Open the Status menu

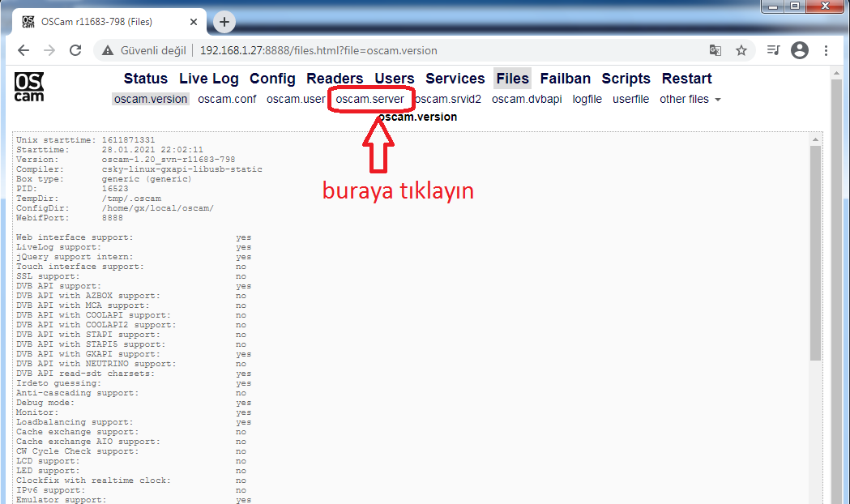coord(146,79)
